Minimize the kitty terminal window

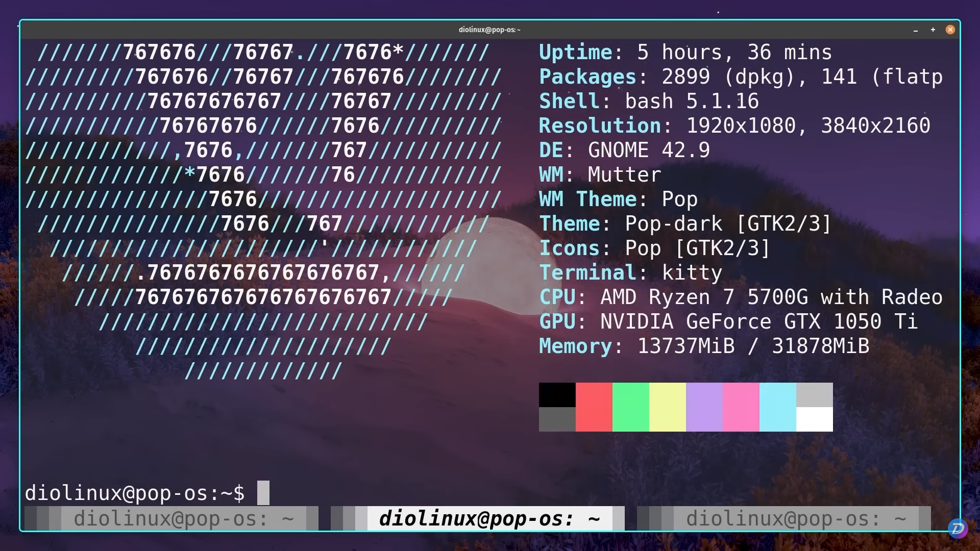916,30
